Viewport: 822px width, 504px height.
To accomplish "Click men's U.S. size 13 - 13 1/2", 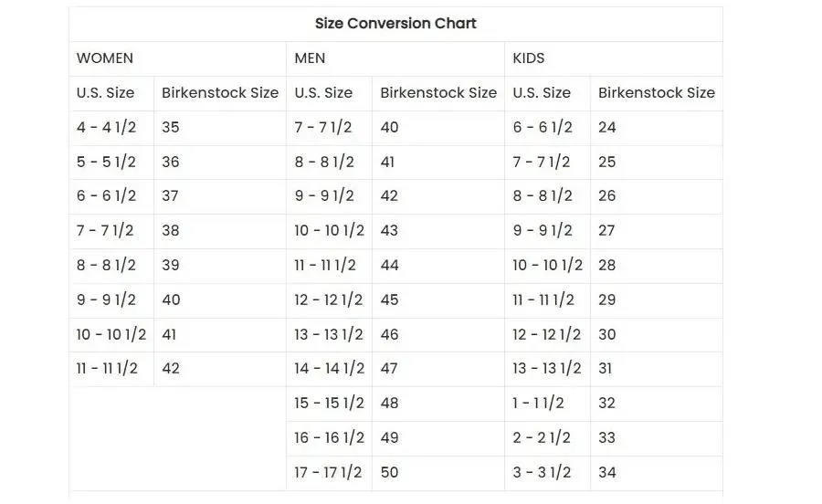I will tap(329, 335).
